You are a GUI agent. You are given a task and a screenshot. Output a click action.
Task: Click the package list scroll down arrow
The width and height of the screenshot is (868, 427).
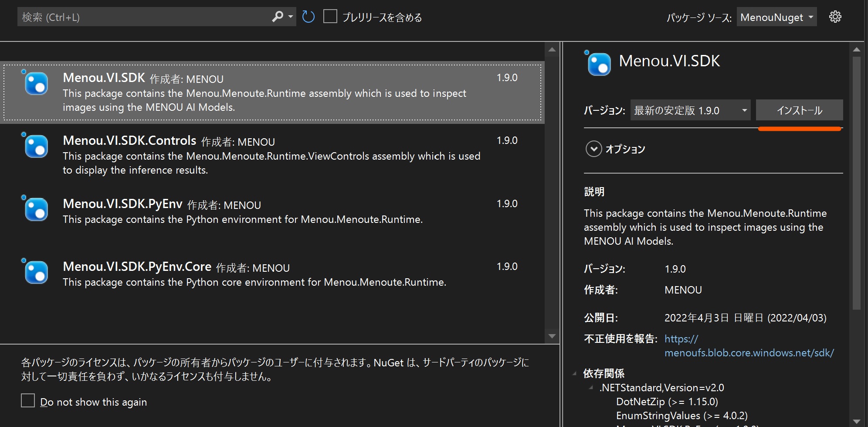click(x=552, y=336)
